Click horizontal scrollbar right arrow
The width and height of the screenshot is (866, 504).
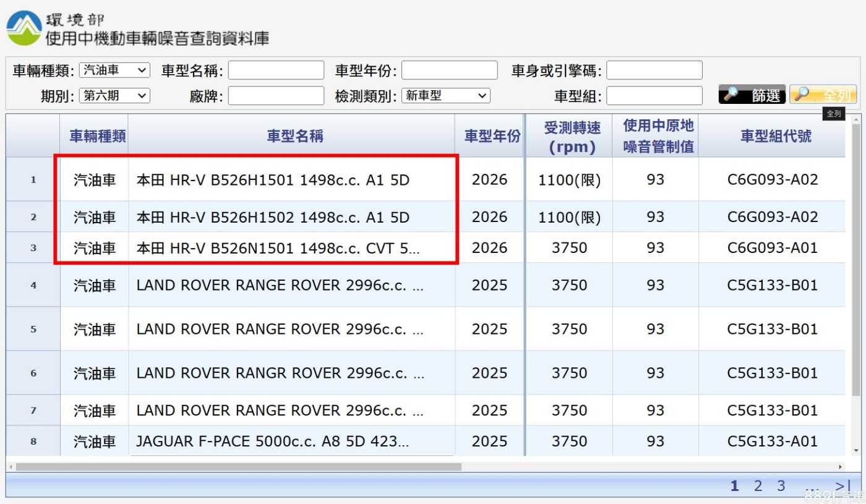(x=841, y=467)
